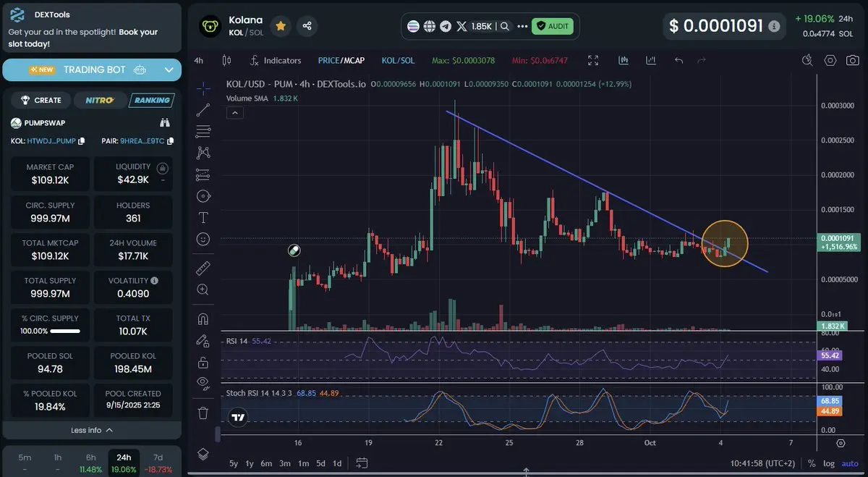Open the Solana chain icon in social bar
The width and height of the screenshot is (868, 477).
pyautogui.click(x=413, y=26)
